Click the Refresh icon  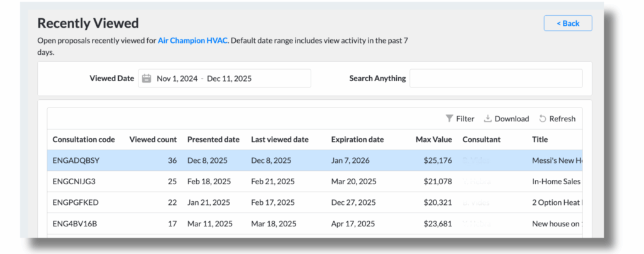(x=543, y=119)
